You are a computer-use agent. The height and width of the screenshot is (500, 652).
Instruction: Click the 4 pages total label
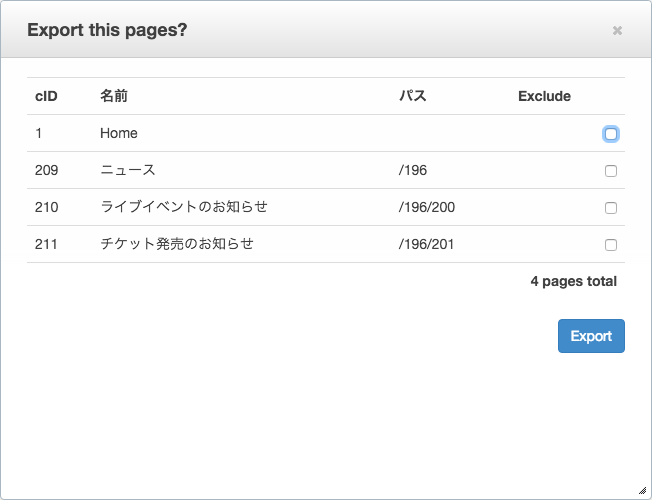(x=573, y=281)
